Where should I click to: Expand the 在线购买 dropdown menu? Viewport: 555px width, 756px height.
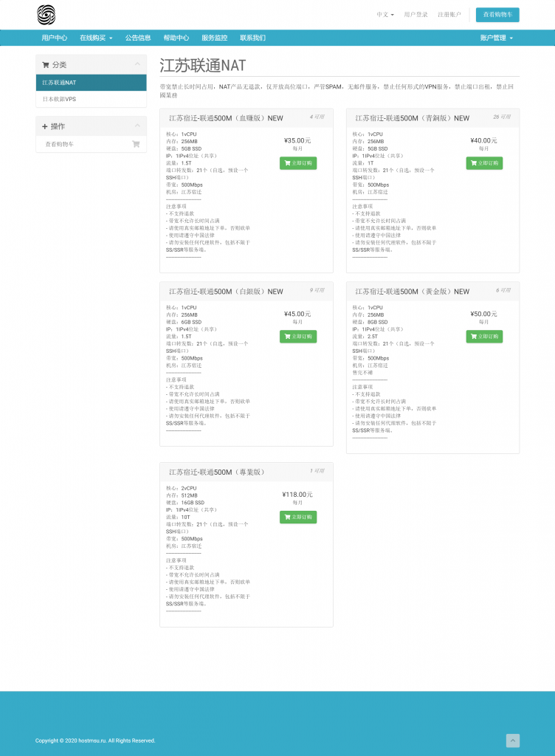point(96,38)
